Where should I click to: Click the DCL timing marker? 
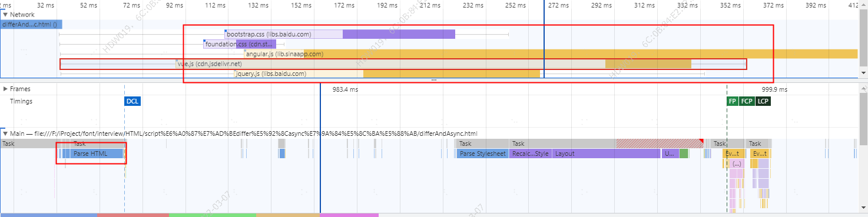click(x=132, y=101)
